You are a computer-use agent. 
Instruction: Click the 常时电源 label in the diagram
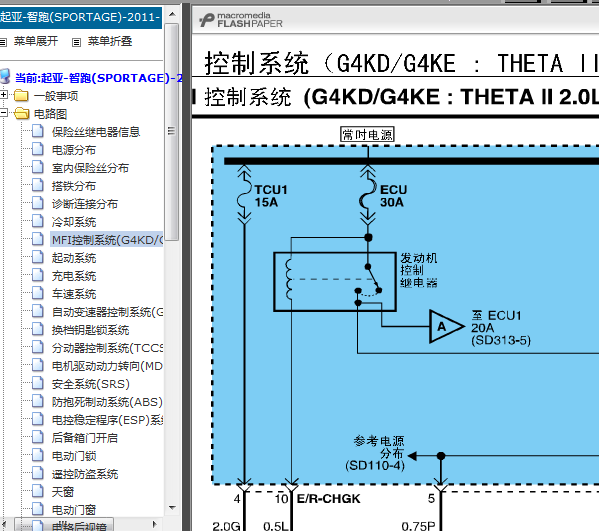[x=367, y=134]
